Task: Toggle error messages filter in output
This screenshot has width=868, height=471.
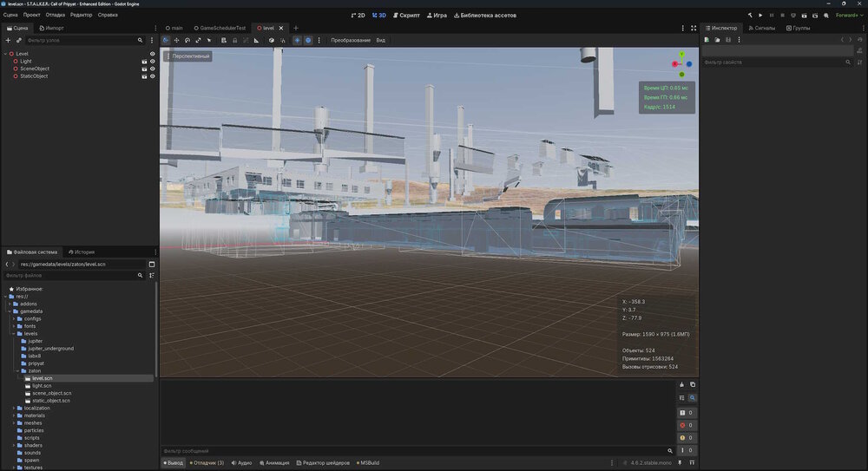Action: pos(687,425)
